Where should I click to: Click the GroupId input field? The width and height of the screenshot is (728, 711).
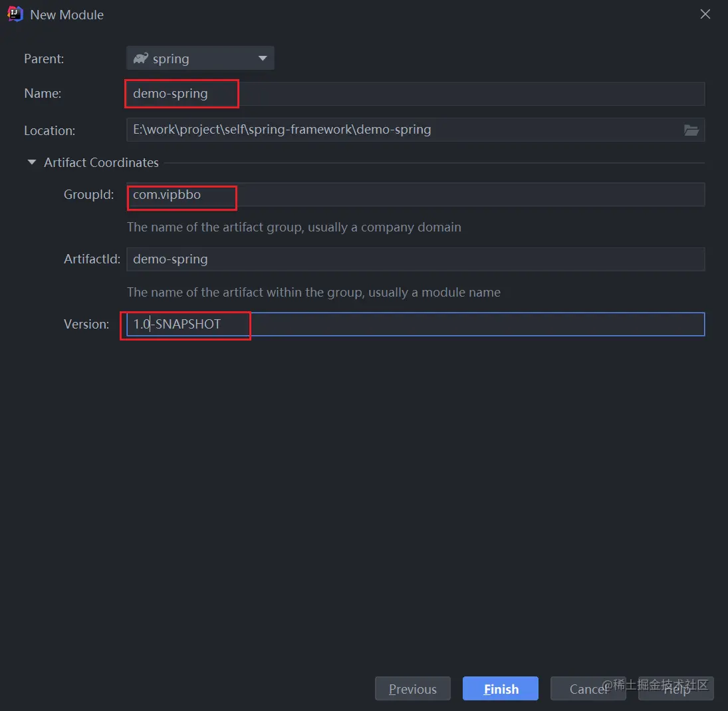point(415,195)
